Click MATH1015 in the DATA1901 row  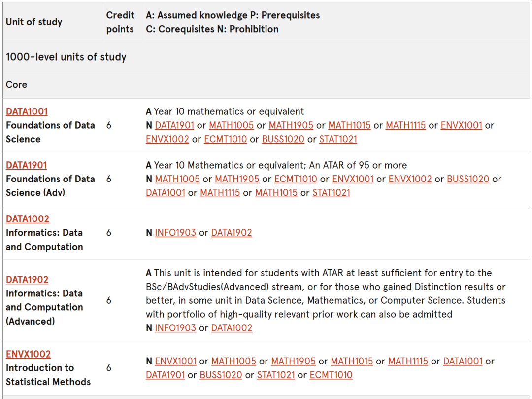tap(276, 192)
